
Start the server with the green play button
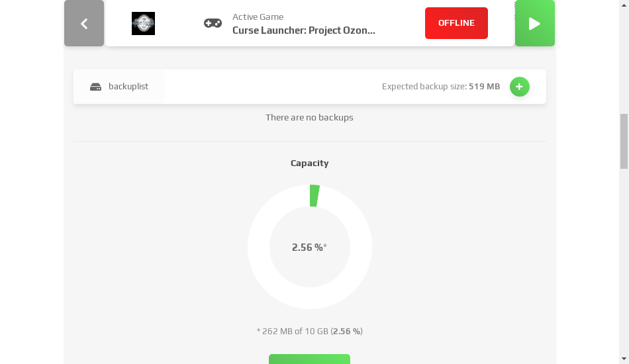[535, 23]
